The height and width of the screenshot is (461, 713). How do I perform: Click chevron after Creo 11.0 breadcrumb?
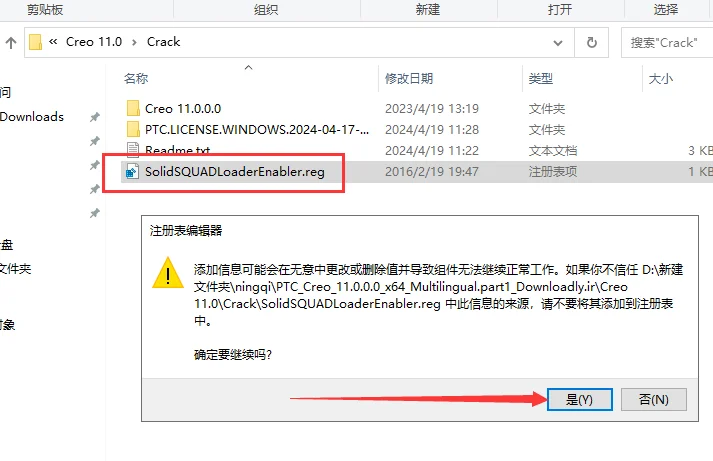coord(134,42)
